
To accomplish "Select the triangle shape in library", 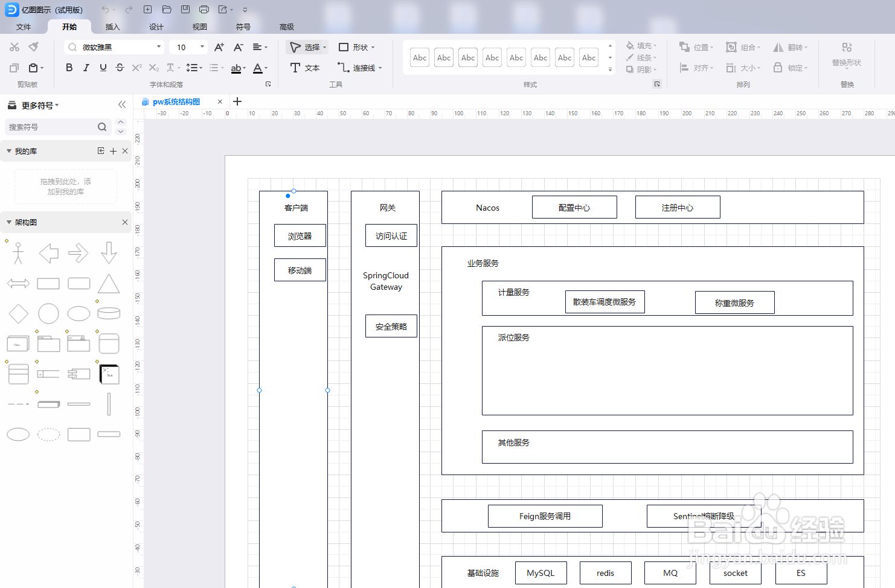I will [109, 284].
